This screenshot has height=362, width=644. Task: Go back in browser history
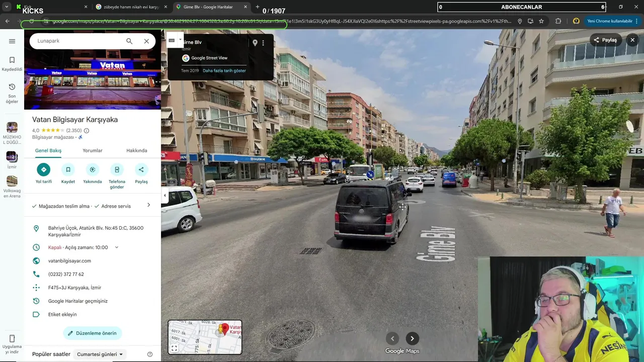[x=7, y=21]
